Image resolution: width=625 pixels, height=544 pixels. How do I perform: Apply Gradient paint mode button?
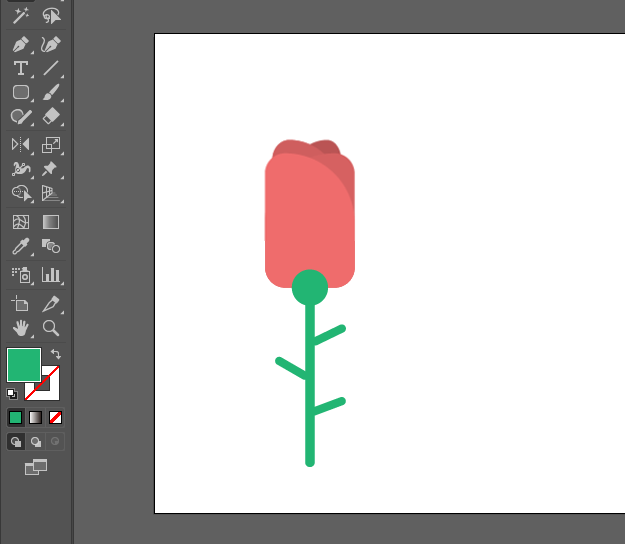pyautogui.click(x=36, y=417)
